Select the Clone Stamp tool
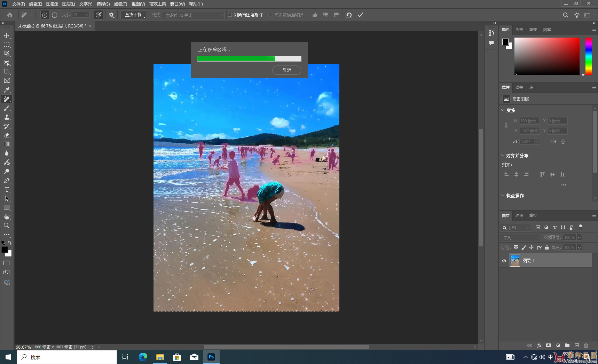 coord(7,117)
